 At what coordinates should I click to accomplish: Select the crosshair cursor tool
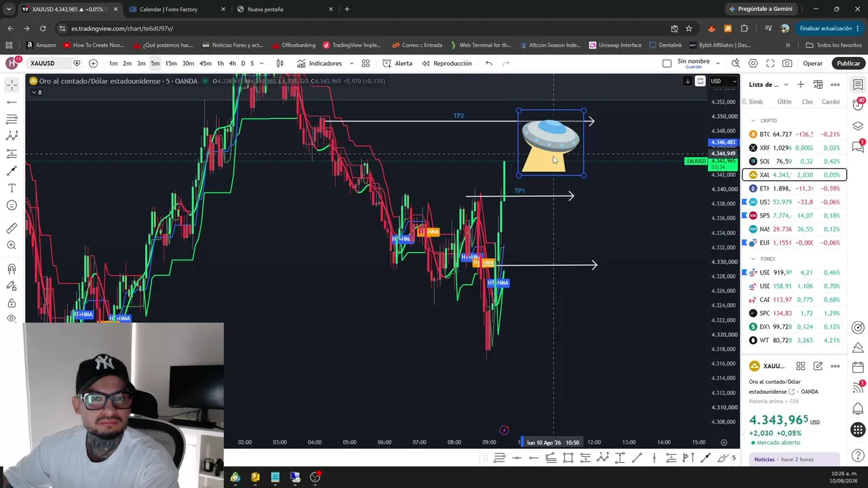click(x=12, y=85)
